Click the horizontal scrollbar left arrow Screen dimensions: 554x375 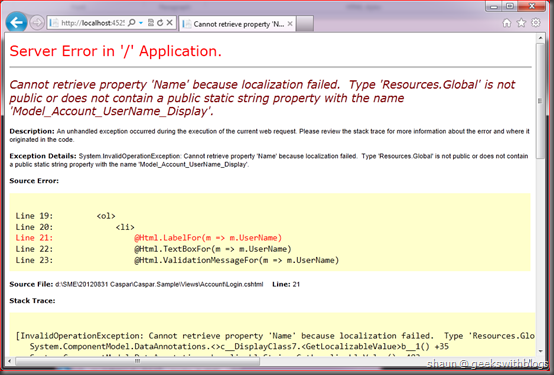10,361
